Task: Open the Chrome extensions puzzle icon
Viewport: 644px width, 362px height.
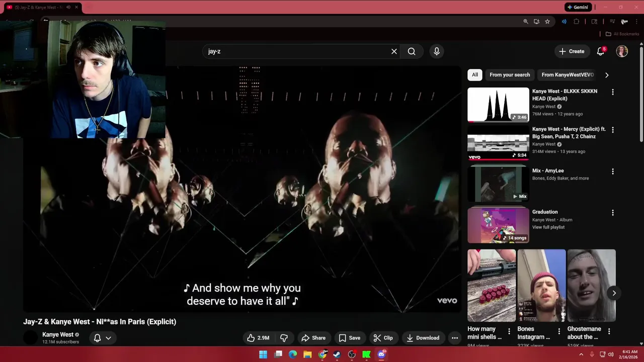Action: coord(577,22)
